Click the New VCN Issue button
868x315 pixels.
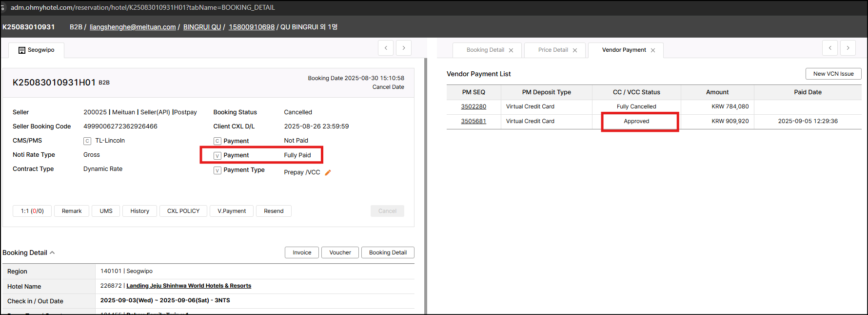tap(833, 74)
